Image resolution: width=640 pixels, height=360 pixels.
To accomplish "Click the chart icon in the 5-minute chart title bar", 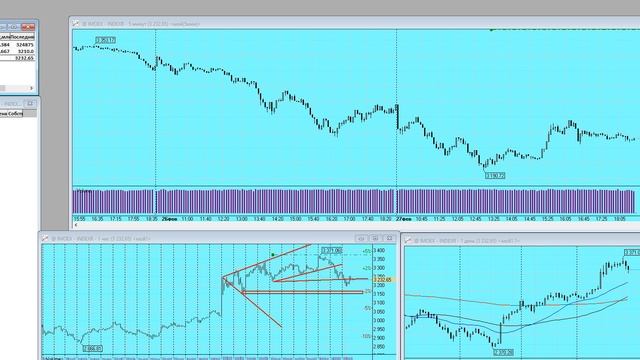I will click(x=76, y=24).
